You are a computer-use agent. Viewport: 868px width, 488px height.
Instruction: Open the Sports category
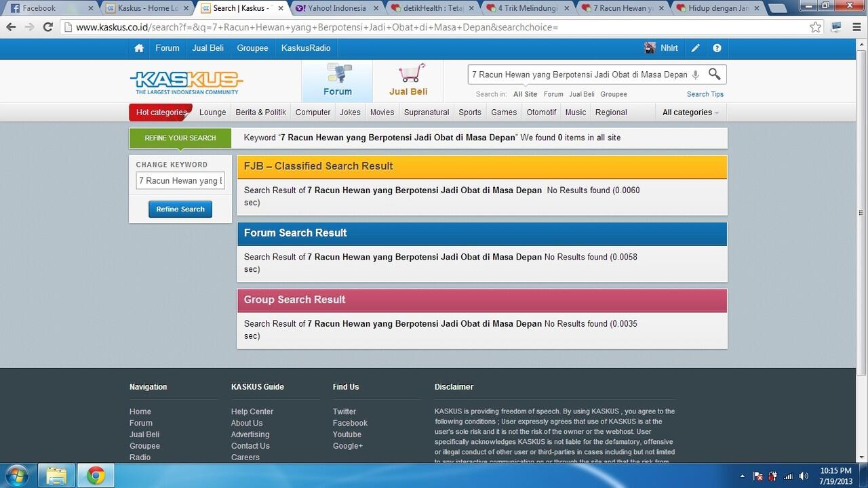tap(470, 113)
